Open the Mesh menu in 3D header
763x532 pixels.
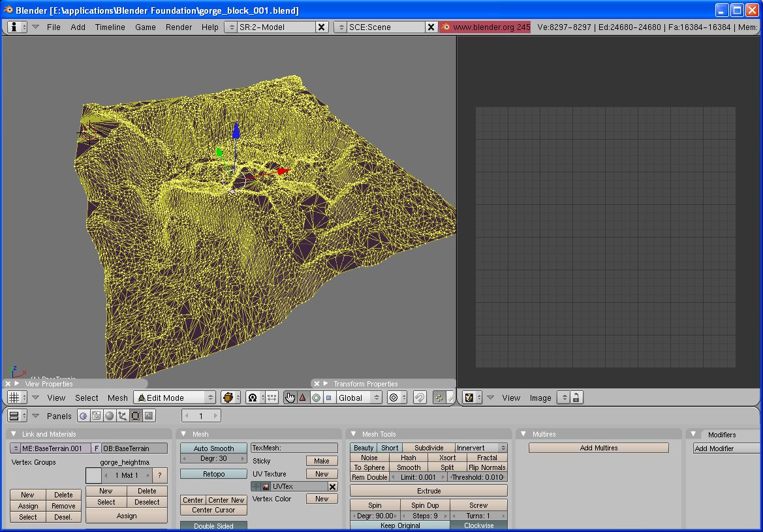[117, 398]
